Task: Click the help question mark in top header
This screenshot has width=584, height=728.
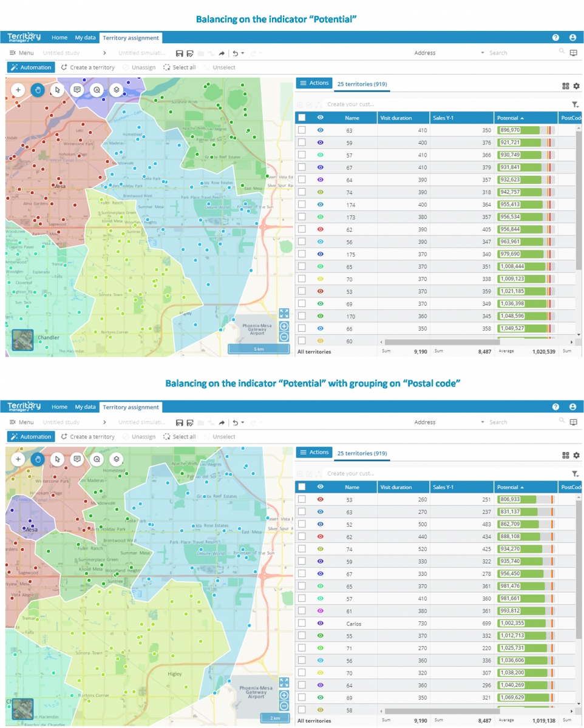Action: [555, 38]
